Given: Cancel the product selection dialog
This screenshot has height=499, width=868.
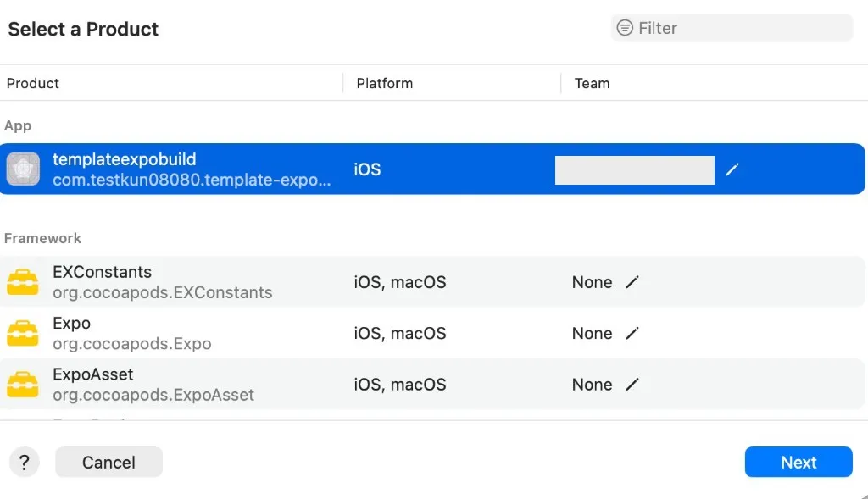Looking at the screenshot, I should (x=108, y=462).
